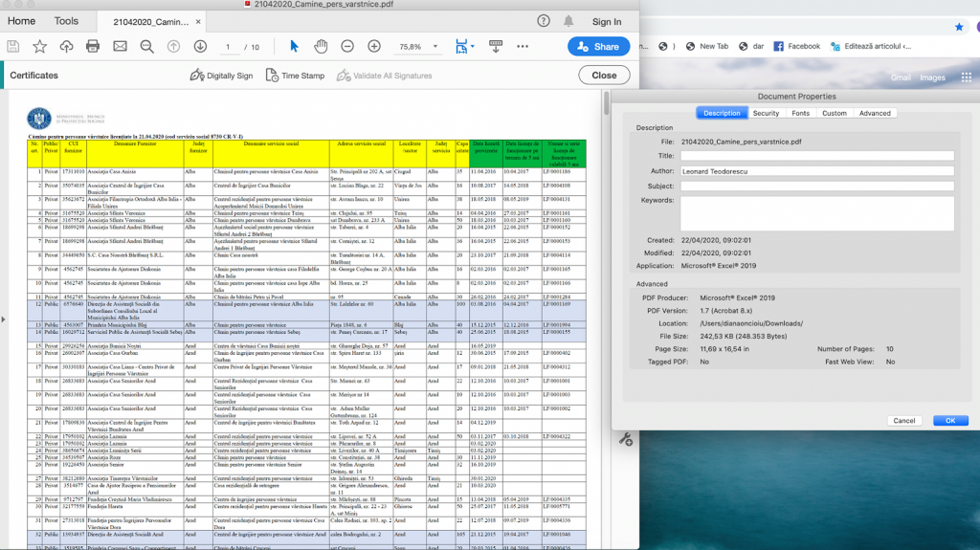Viewport: 980px width, 550px height.
Task: Switch to the Home tab
Action: [x=21, y=21]
